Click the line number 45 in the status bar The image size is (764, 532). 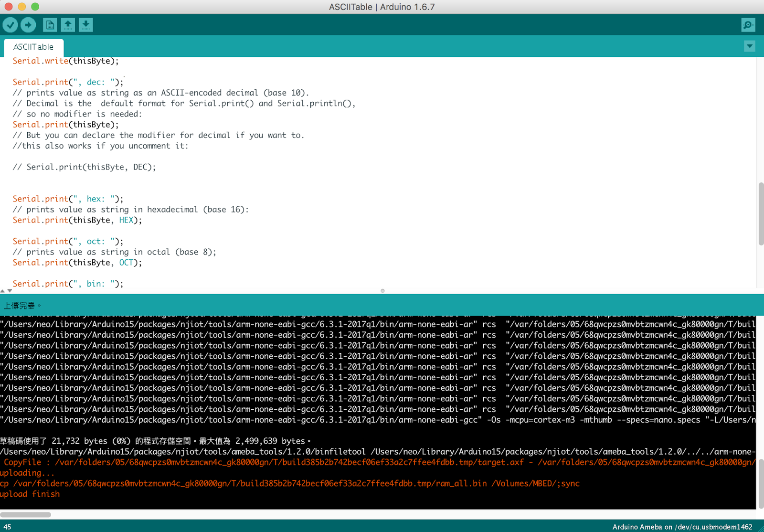[x=7, y=526]
